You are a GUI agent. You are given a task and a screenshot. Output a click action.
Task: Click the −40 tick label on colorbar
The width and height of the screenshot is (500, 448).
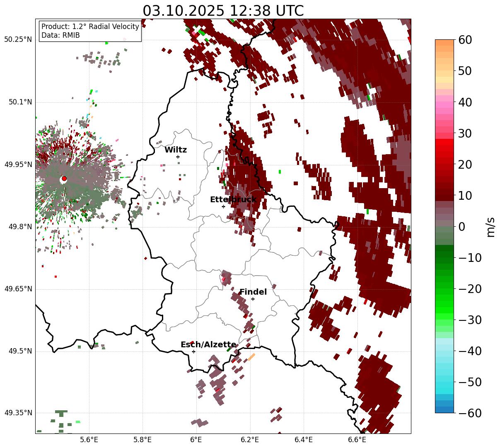pyautogui.click(x=470, y=351)
